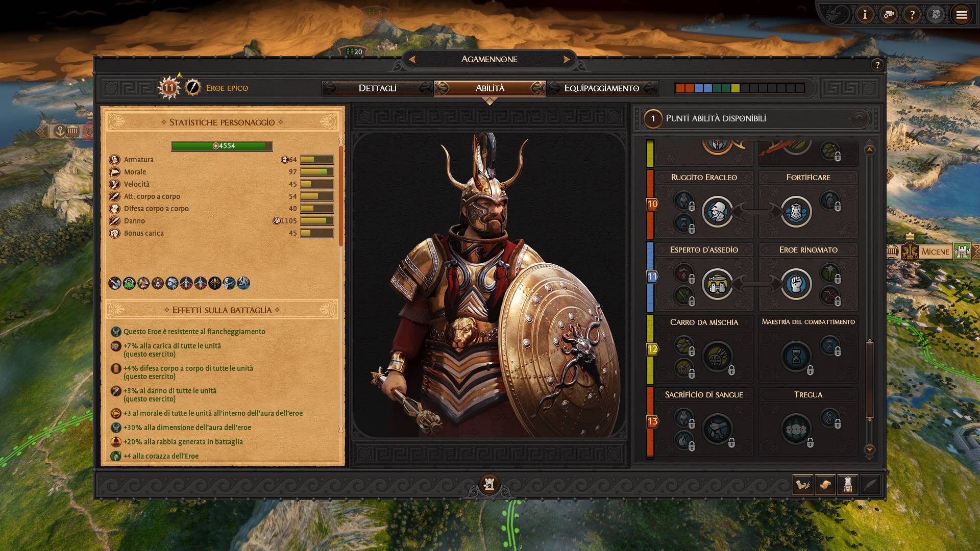Click the Att. corpo a corpo stat row

click(x=222, y=196)
